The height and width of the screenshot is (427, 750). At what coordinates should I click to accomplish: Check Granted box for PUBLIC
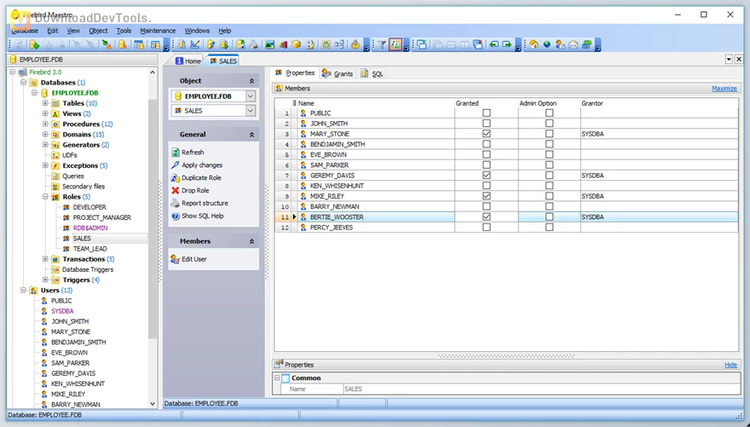tap(486, 113)
